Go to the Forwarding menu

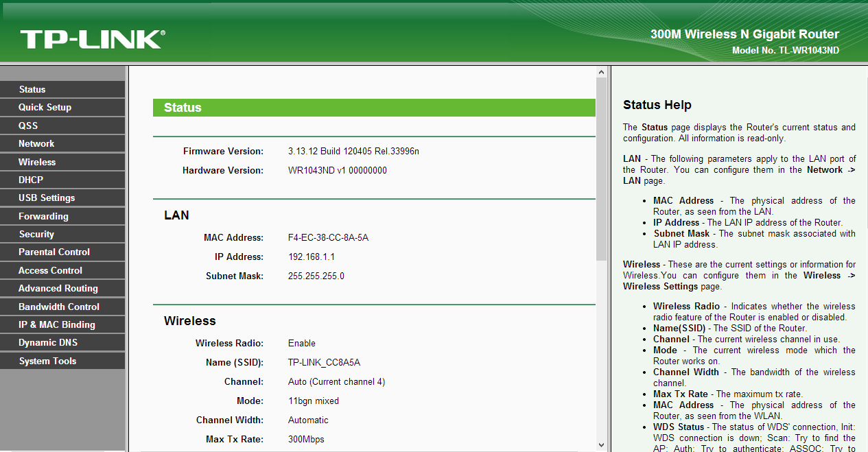pyautogui.click(x=62, y=216)
